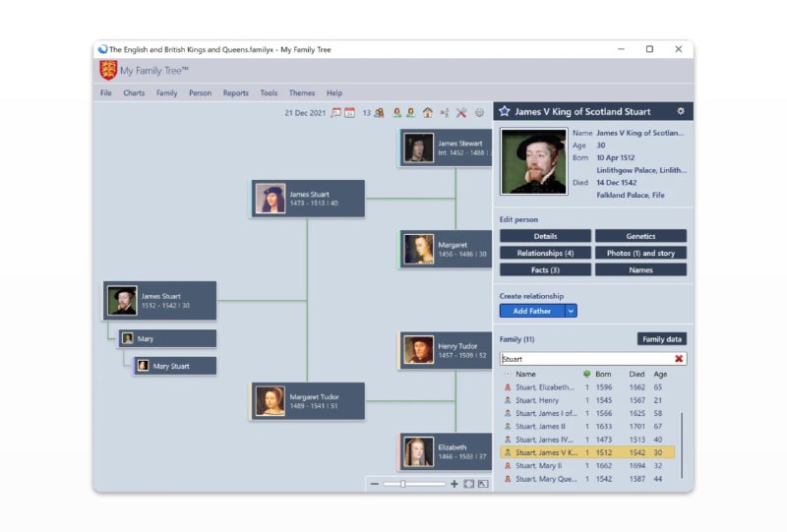
Task: Select the Mary Stuart child node
Action: [175, 366]
